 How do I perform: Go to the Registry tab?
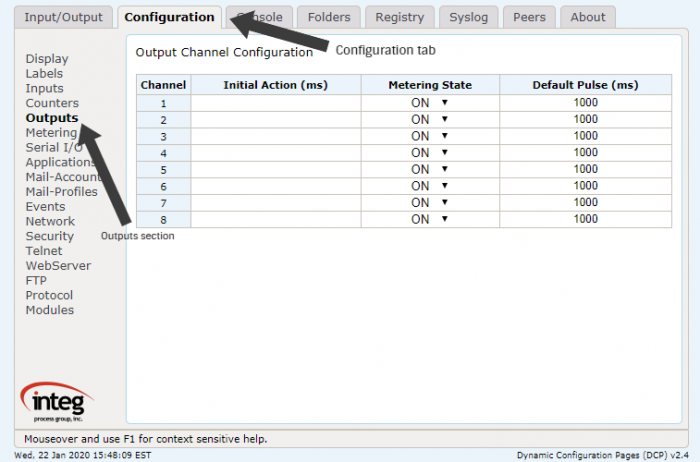tap(400, 17)
